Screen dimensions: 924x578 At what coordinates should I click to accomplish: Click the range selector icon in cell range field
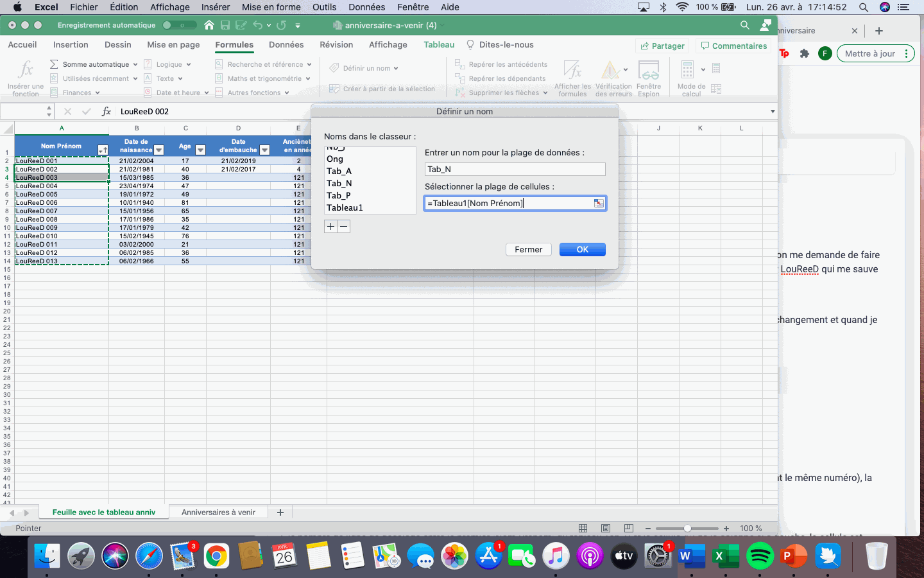pos(598,203)
